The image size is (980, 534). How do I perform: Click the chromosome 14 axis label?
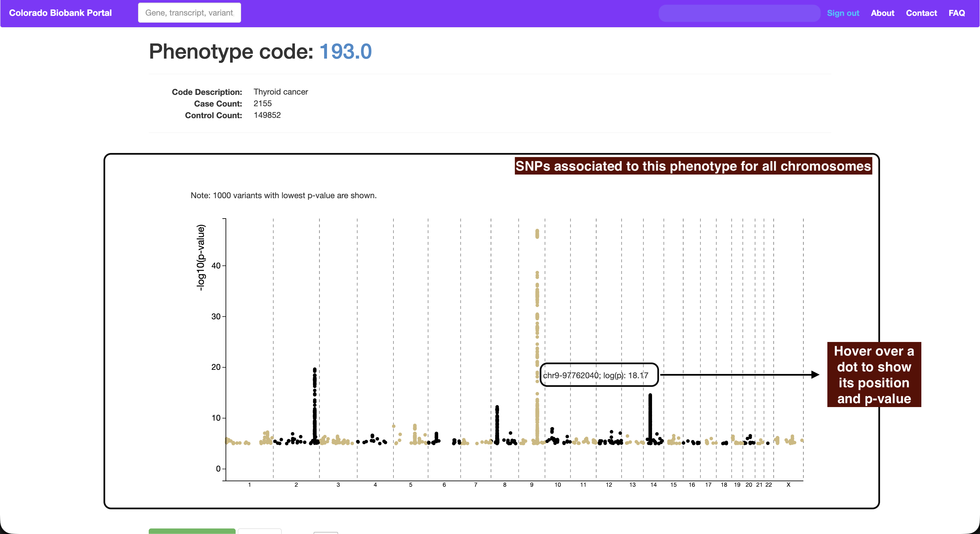pyautogui.click(x=653, y=484)
